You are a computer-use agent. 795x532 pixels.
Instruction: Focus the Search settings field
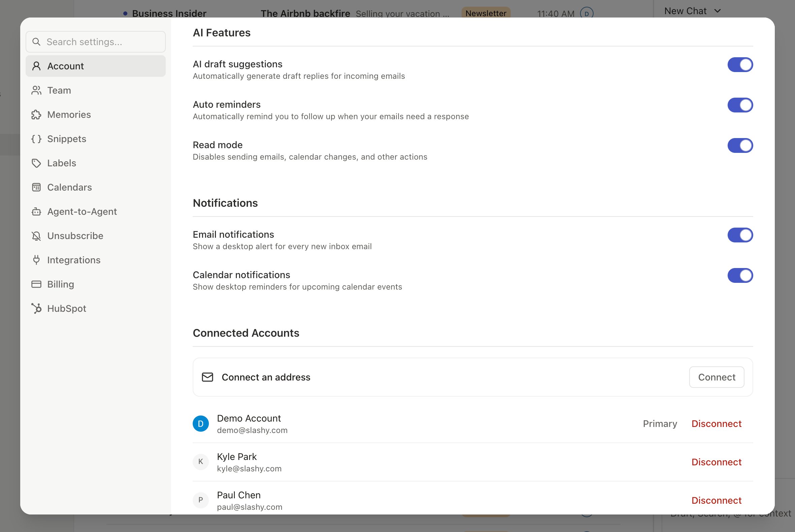(x=96, y=42)
